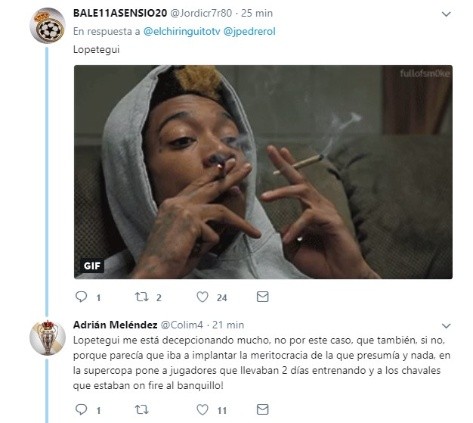Open the @elchiringuitotv mention link

[182, 31]
